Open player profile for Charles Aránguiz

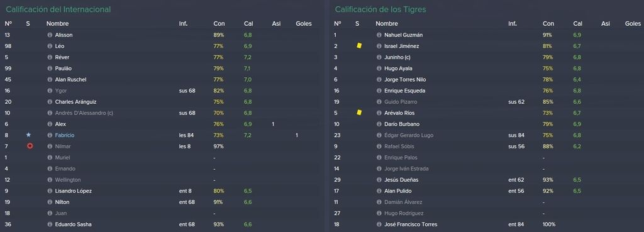coord(75,102)
